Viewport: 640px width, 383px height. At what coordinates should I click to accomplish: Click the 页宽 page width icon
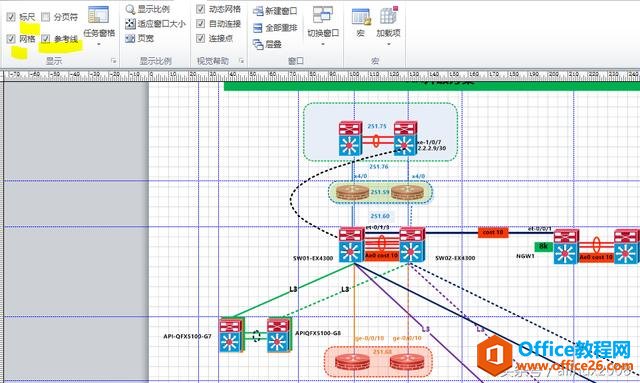pos(130,38)
